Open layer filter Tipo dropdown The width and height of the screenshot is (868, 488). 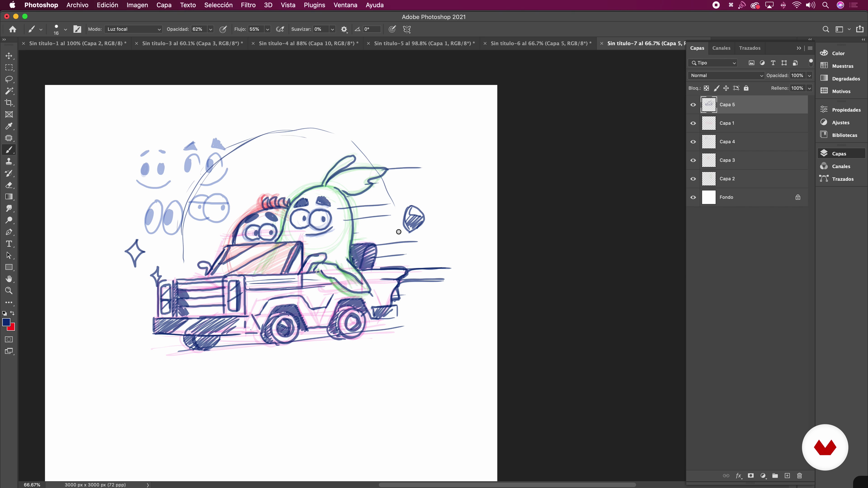point(713,63)
